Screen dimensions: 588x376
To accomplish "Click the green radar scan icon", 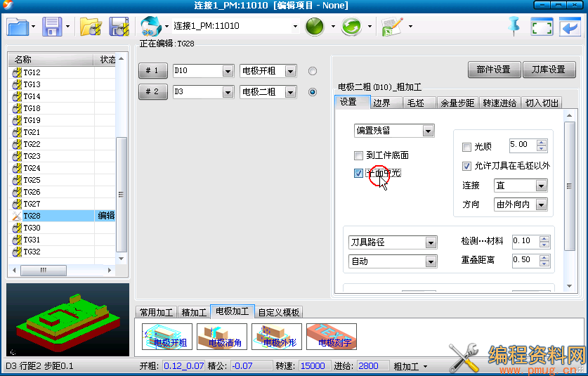I will [315, 26].
